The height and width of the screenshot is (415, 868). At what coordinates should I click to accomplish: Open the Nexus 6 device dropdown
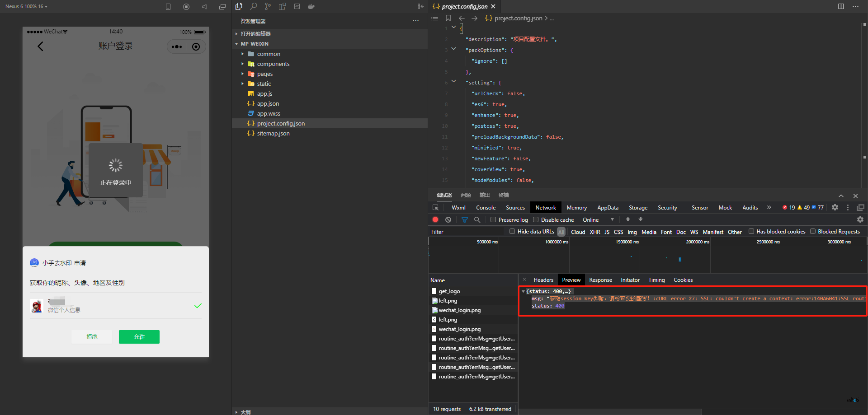click(x=26, y=6)
